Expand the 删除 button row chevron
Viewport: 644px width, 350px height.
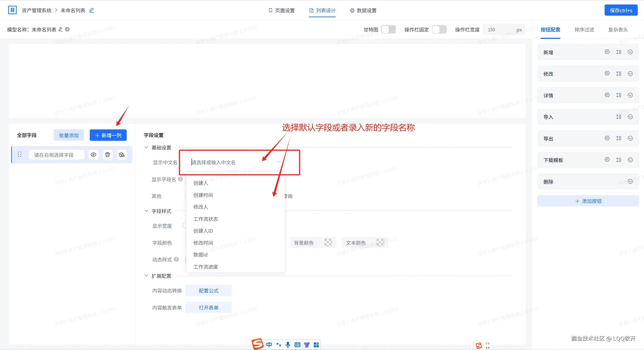point(630,181)
